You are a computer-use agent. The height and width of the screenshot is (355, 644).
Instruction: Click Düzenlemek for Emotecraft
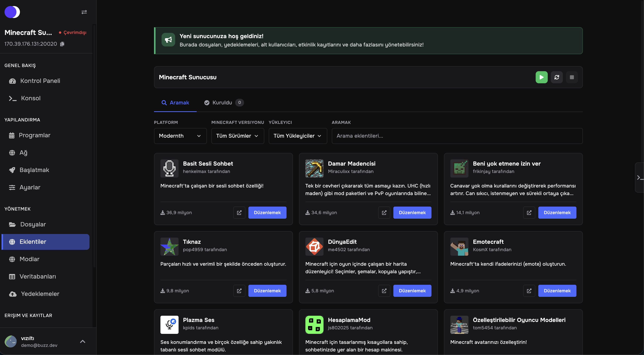click(x=557, y=291)
